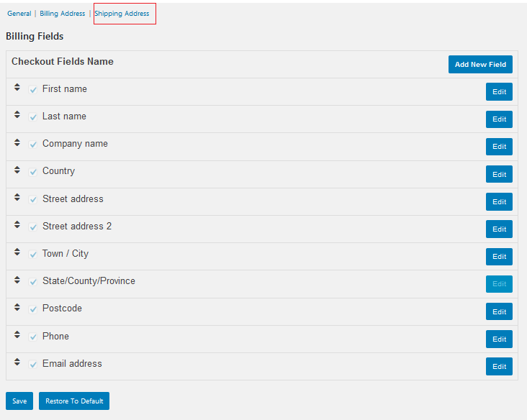This screenshot has height=420, width=527.
Task: Edit the Street address 2 field
Action: [x=499, y=229]
